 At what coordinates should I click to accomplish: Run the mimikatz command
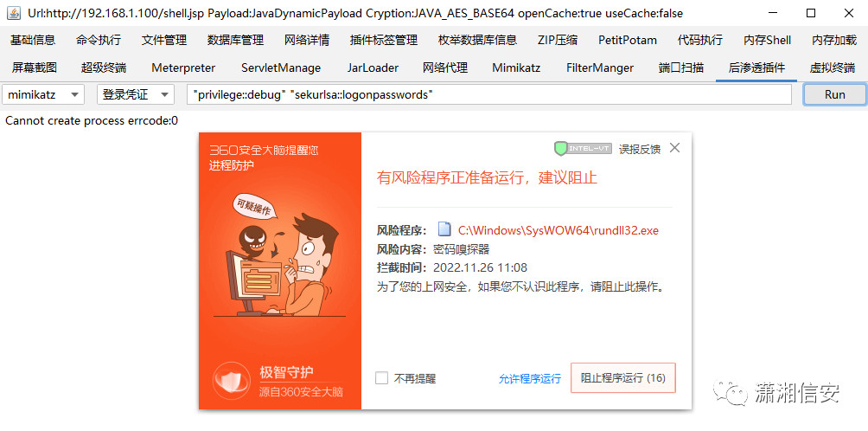tap(834, 94)
